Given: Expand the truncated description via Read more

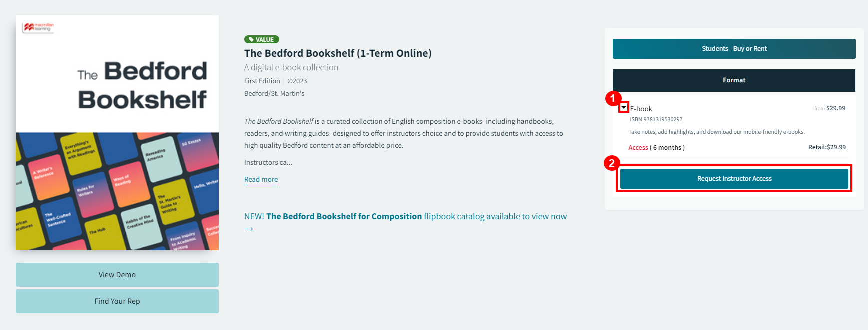Looking at the screenshot, I should [260, 179].
